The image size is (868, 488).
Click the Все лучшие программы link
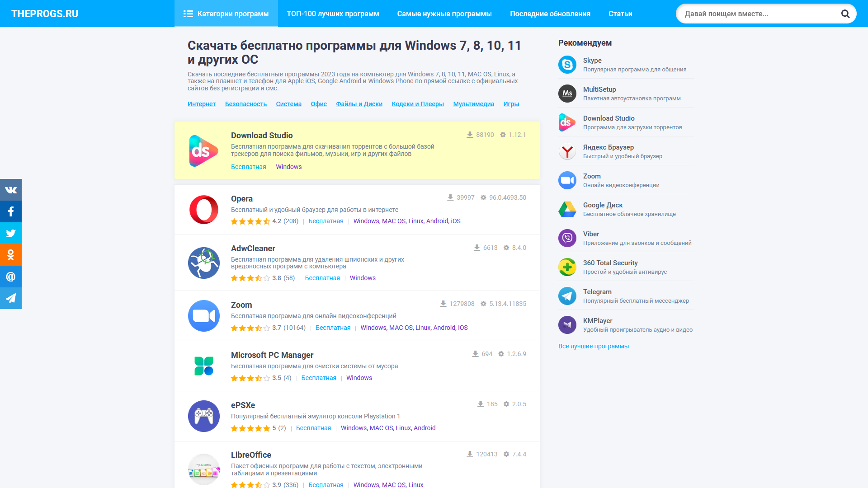[x=594, y=346]
